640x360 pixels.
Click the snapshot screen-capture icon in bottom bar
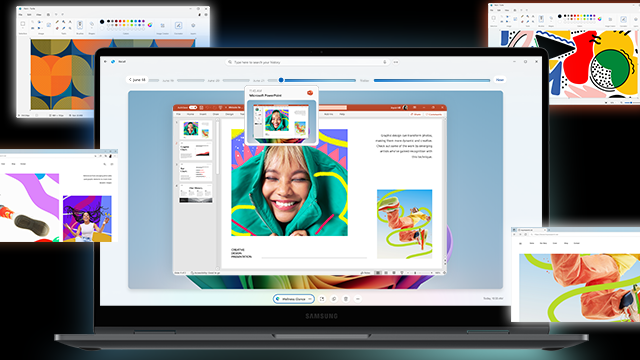pos(322,299)
